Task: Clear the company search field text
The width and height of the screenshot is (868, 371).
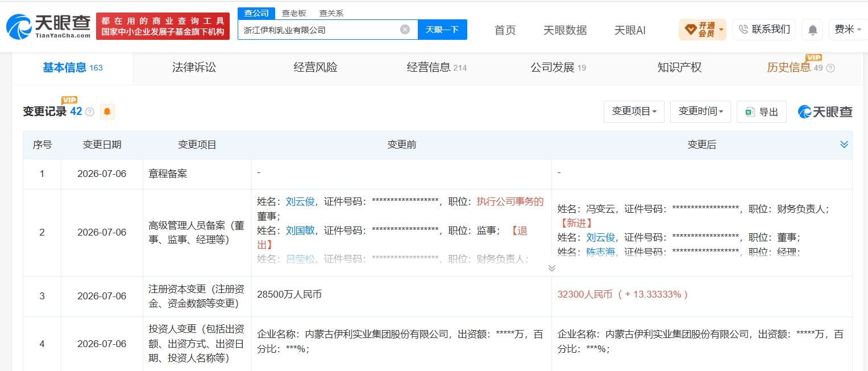Action: pos(405,30)
